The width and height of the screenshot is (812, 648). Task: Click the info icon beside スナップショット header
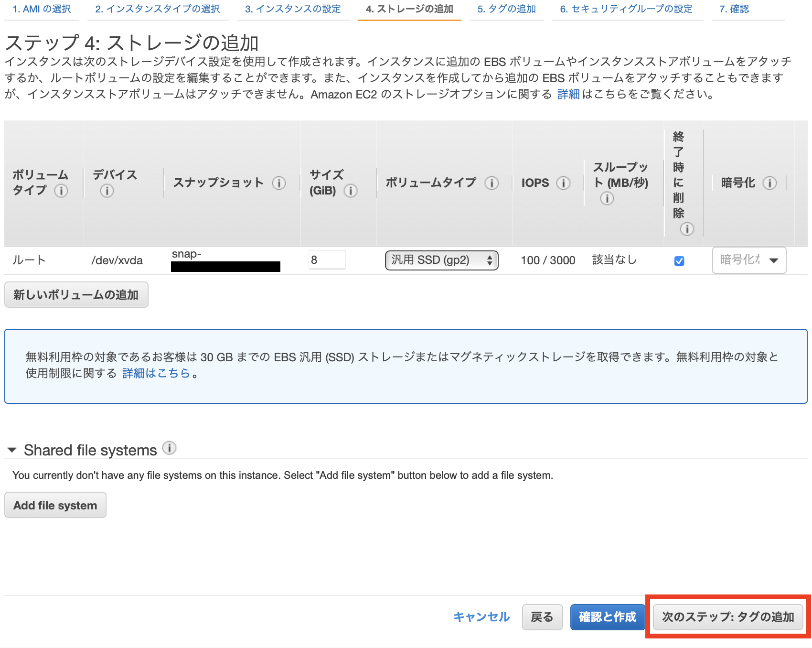tap(279, 183)
